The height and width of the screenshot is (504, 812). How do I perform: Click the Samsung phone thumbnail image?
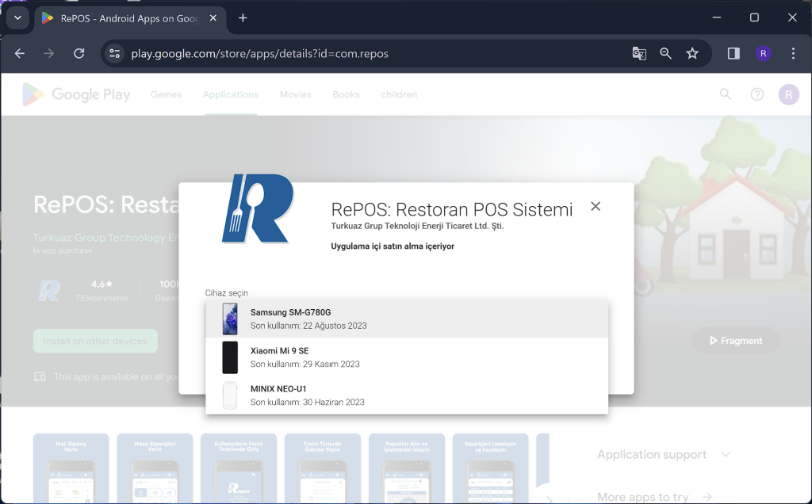point(230,319)
